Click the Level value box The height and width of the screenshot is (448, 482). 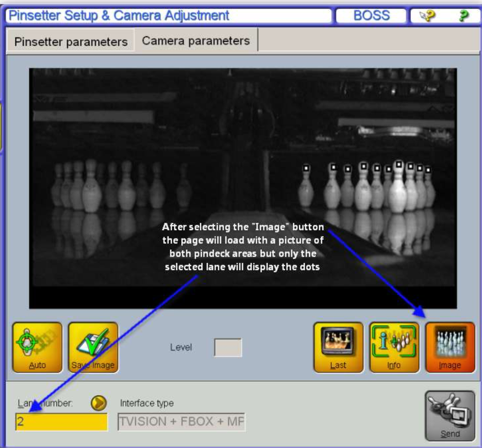[228, 348]
